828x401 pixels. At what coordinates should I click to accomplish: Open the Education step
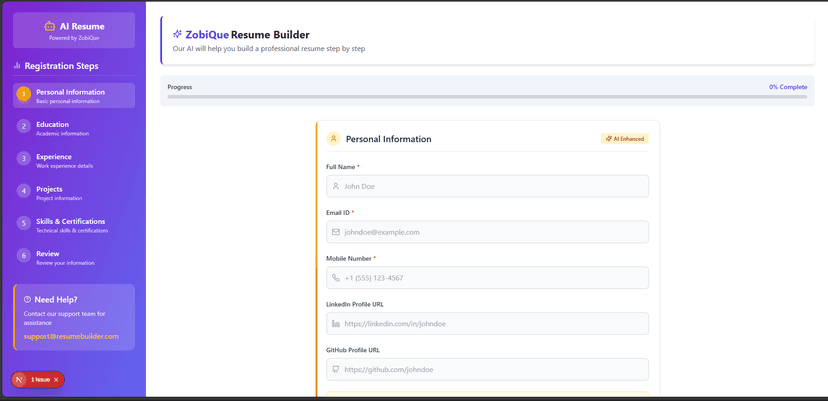point(74,128)
